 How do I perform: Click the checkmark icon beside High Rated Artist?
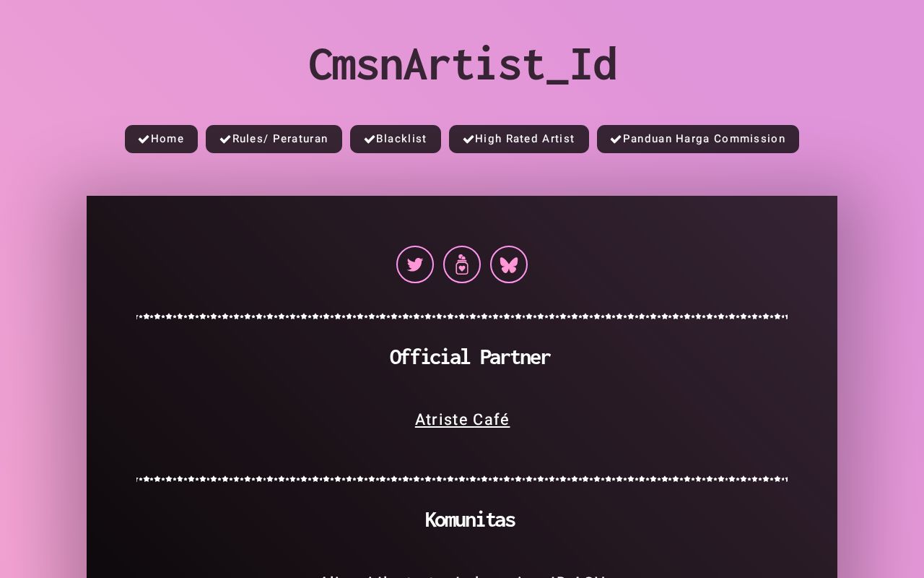[469, 139]
